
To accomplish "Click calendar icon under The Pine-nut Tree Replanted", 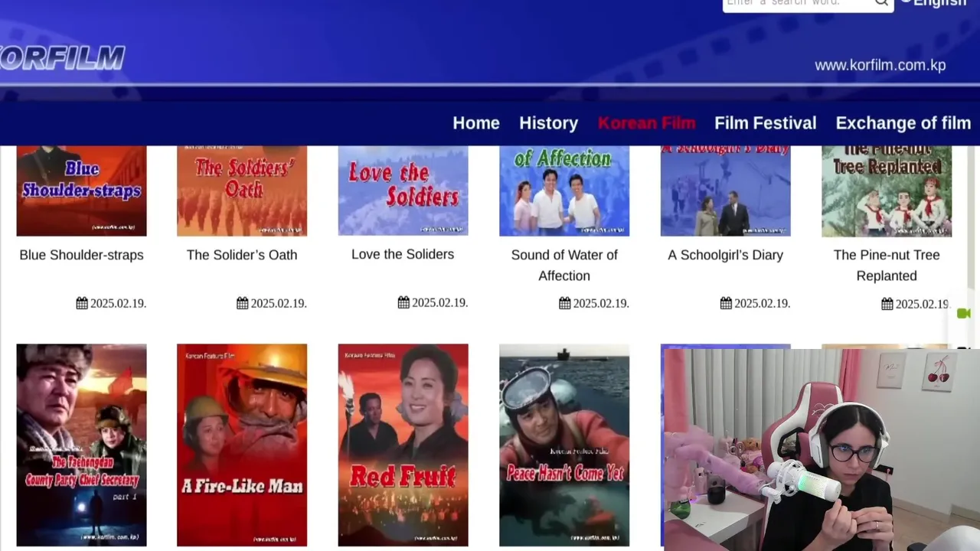I will tap(887, 304).
